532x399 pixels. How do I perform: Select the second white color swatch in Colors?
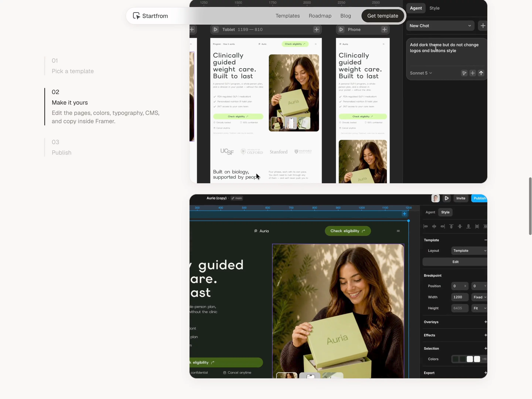tap(477, 359)
